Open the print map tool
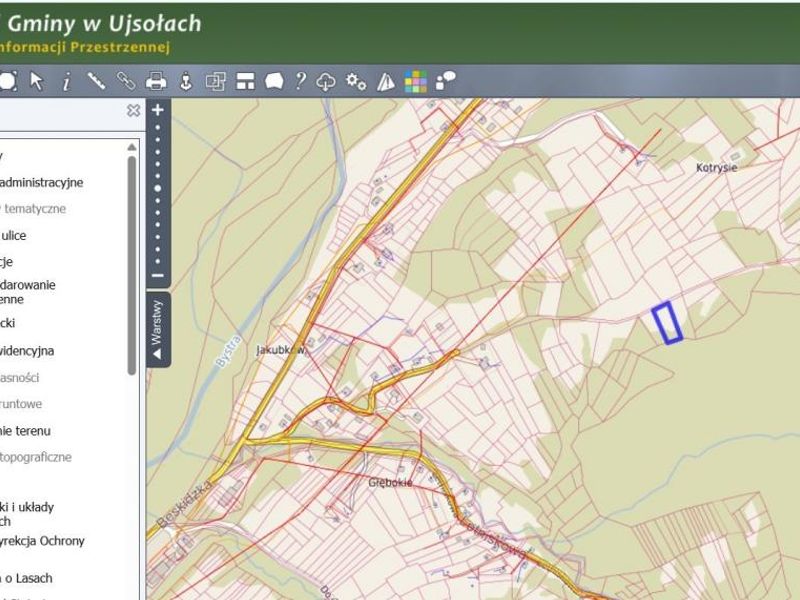Image resolution: width=800 pixels, height=600 pixels. click(156, 81)
